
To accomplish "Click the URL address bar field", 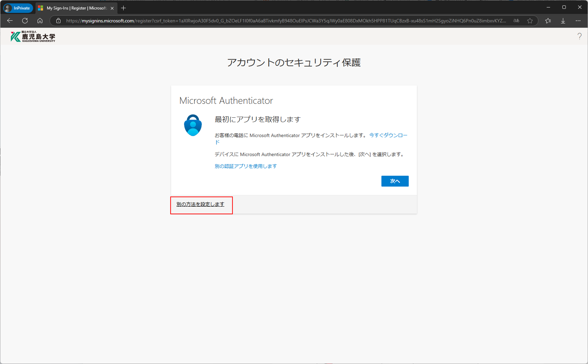I will [286, 21].
